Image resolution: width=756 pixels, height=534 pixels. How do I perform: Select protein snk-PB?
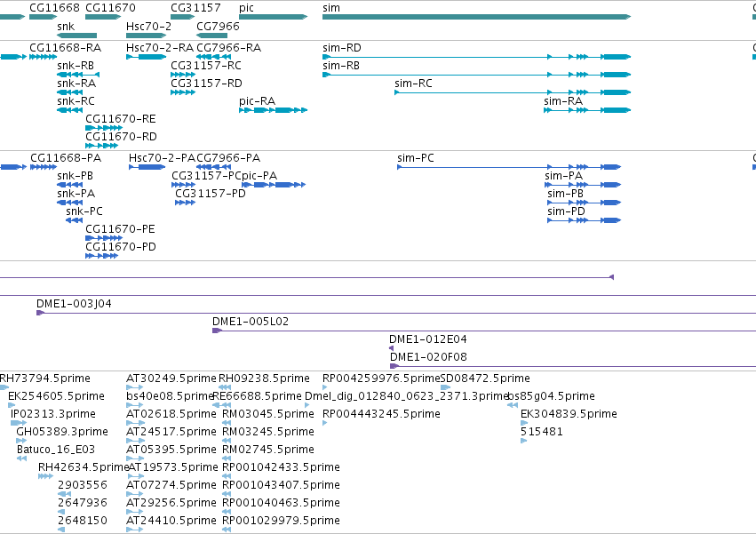69,185
